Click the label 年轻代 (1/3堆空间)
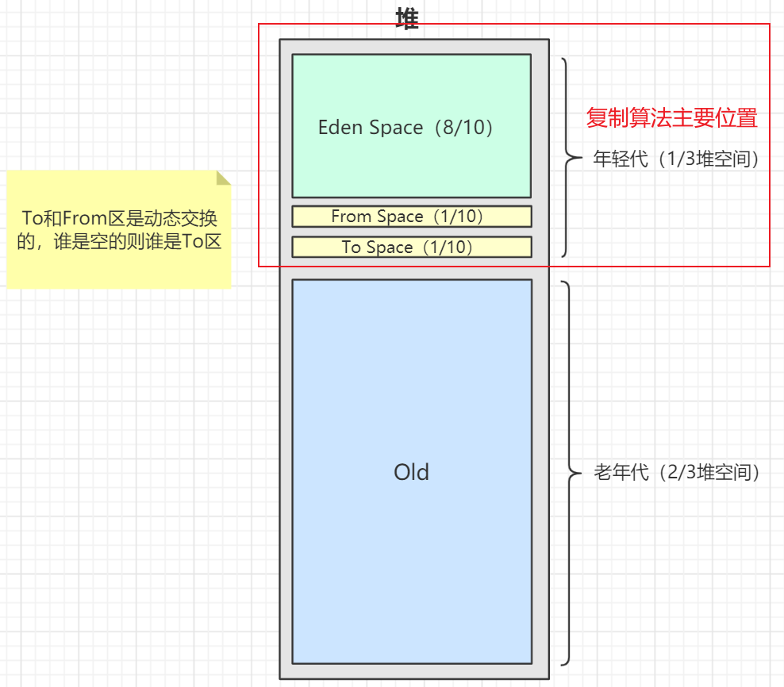This screenshot has width=784, height=687. click(675, 159)
